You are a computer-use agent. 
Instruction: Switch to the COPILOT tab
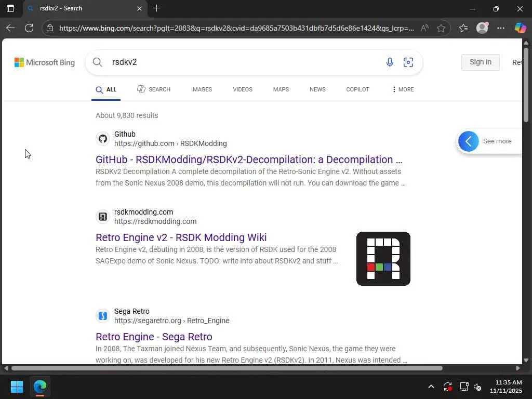(357, 89)
